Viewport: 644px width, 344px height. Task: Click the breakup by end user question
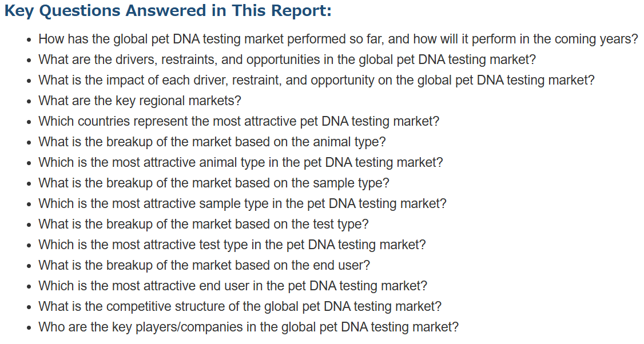(x=204, y=265)
